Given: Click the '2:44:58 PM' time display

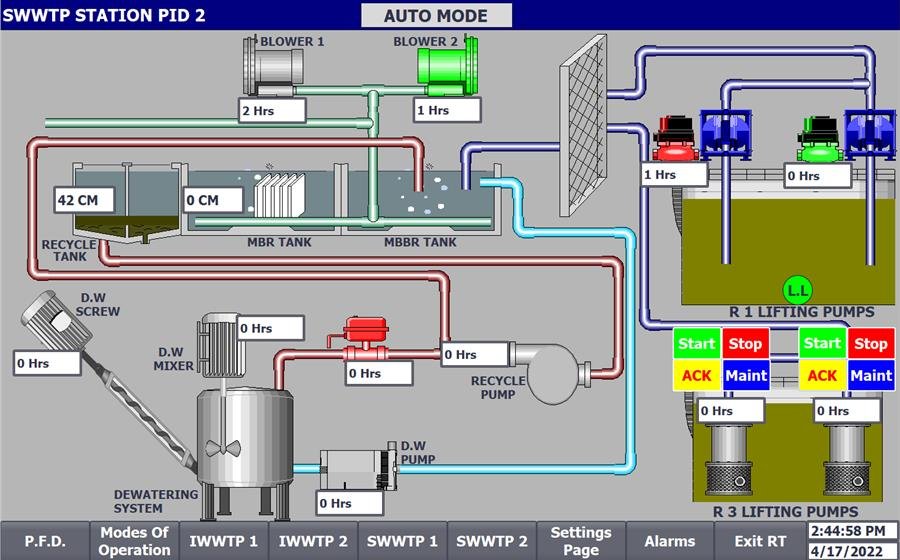Looking at the screenshot, I should click(x=852, y=531).
